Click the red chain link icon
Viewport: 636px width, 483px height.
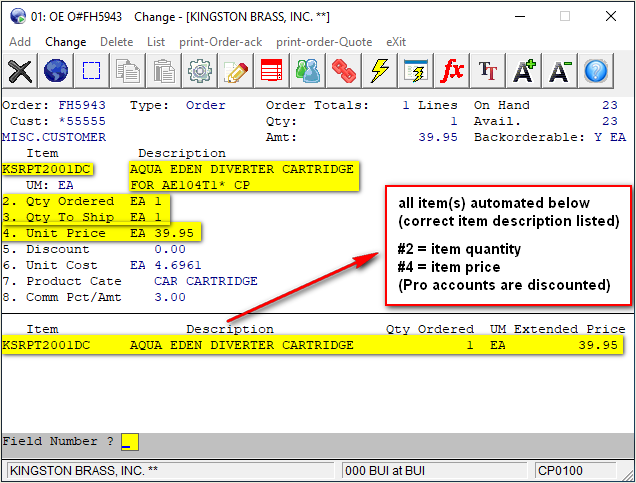(343, 71)
